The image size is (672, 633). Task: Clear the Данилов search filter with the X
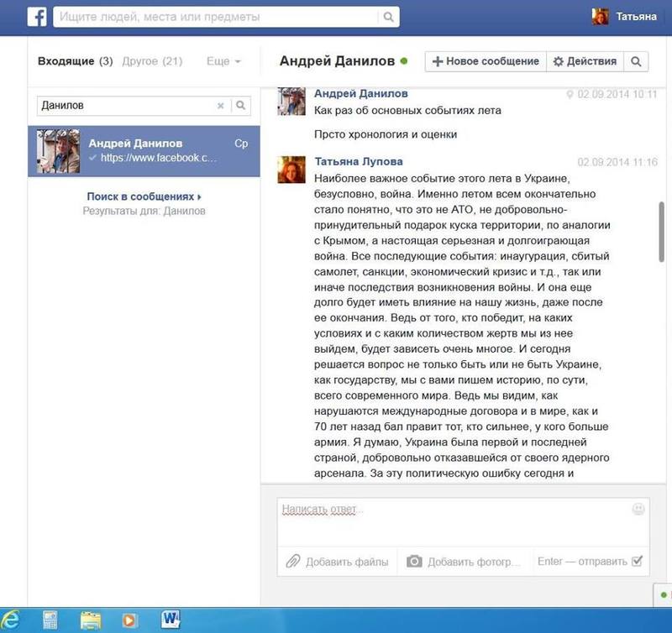221,106
